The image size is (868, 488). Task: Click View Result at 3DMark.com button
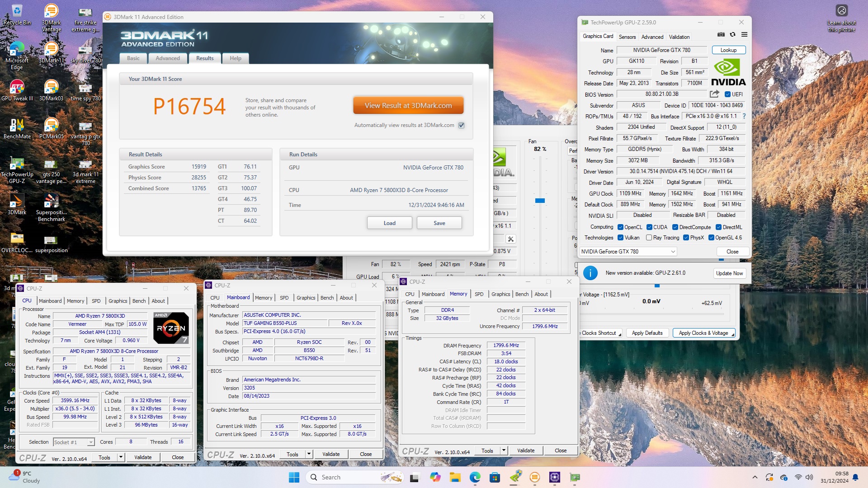pyautogui.click(x=408, y=105)
